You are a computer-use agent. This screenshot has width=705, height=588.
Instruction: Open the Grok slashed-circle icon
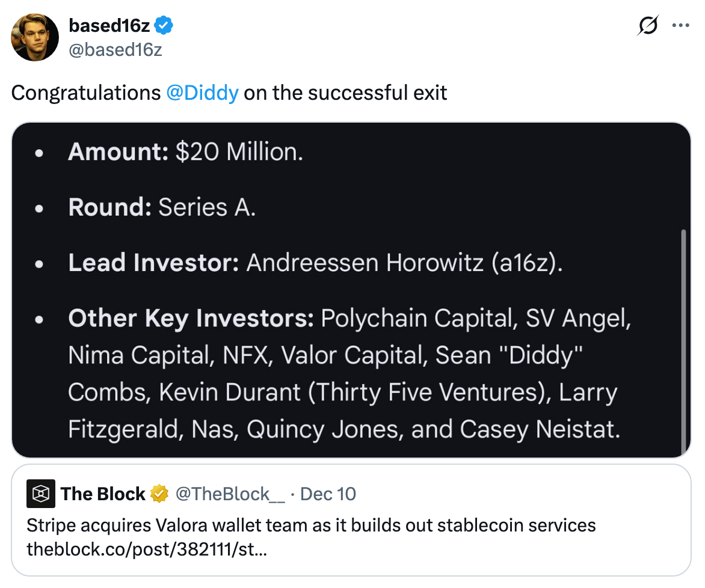pyautogui.click(x=647, y=26)
